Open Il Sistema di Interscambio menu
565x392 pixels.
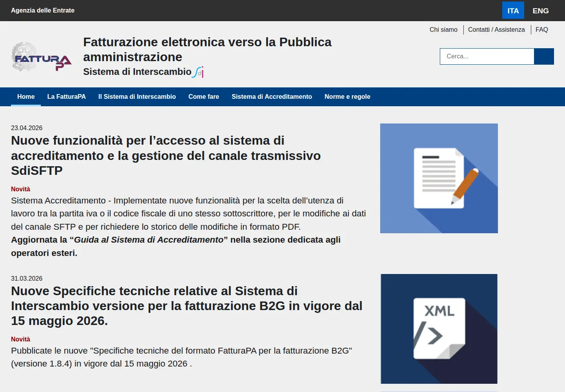pyautogui.click(x=137, y=97)
